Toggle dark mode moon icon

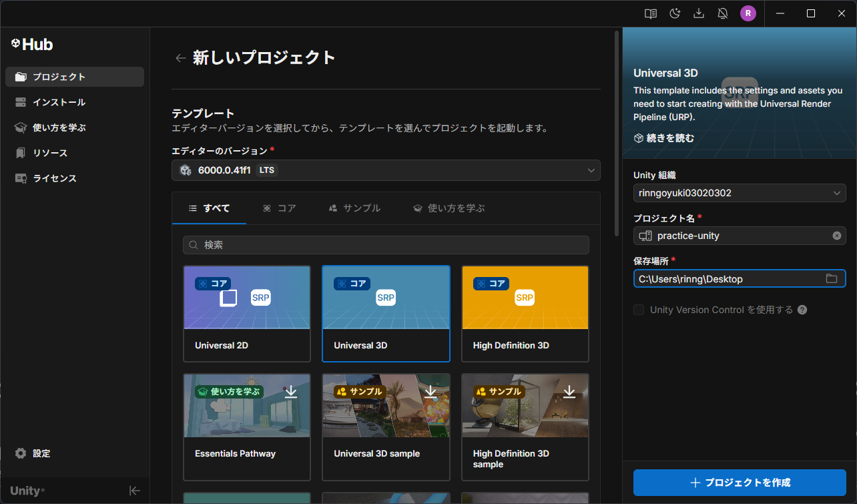click(x=675, y=13)
